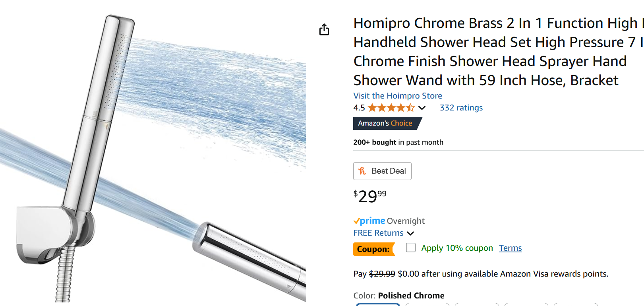The image size is (644, 306).
Task: Click the Amazon's Choice badge
Action: (x=385, y=123)
